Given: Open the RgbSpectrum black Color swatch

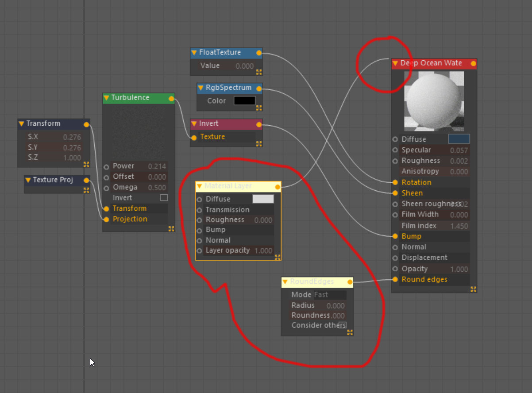Looking at the screenshot, I should point(244,101).
